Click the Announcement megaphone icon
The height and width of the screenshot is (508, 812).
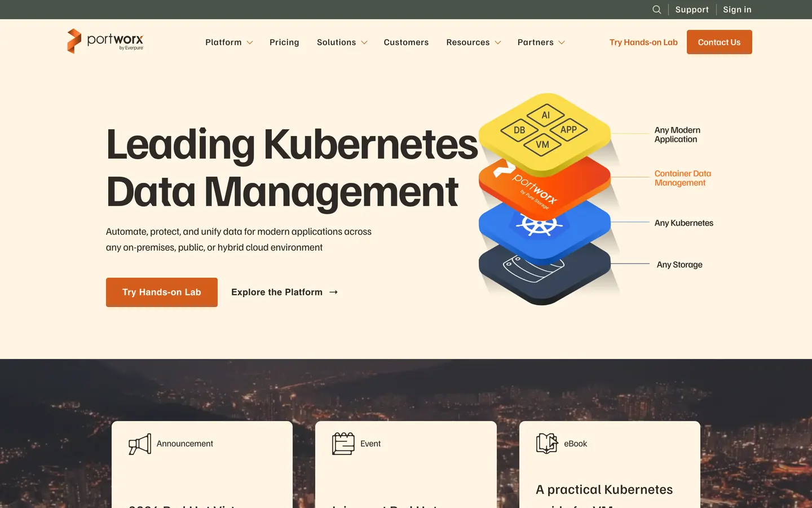[x=140, y=444]
